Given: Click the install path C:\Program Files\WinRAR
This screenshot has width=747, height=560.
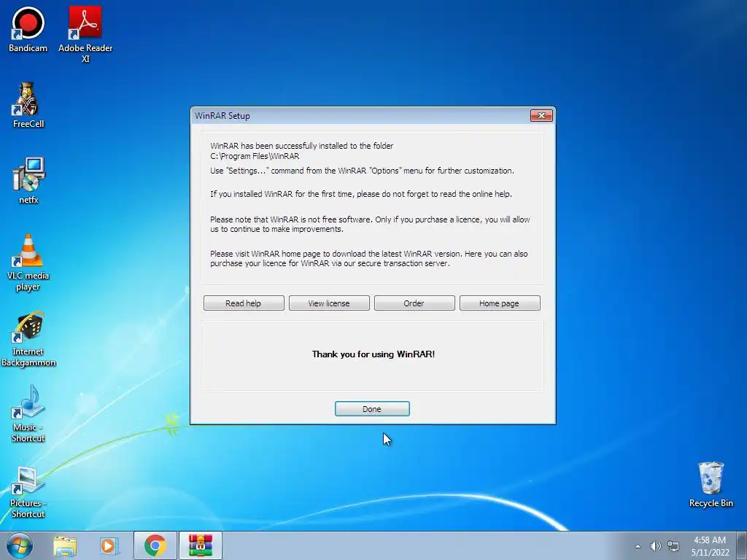Looking at the screenshot, I should (x=255, y=156).
